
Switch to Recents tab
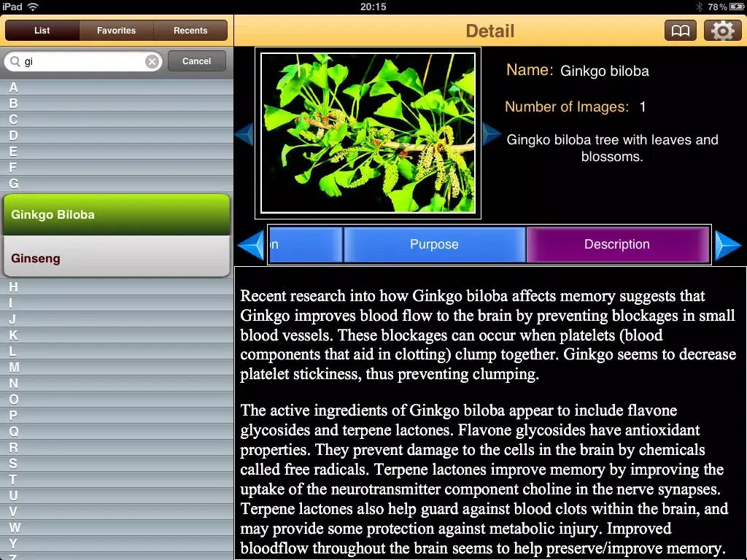coord(190,31)
